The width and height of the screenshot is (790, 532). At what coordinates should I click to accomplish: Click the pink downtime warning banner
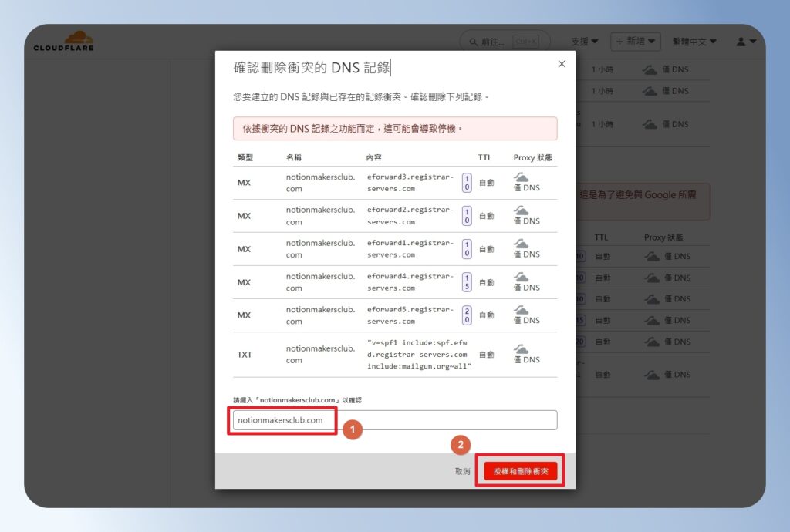click(395, 128)
